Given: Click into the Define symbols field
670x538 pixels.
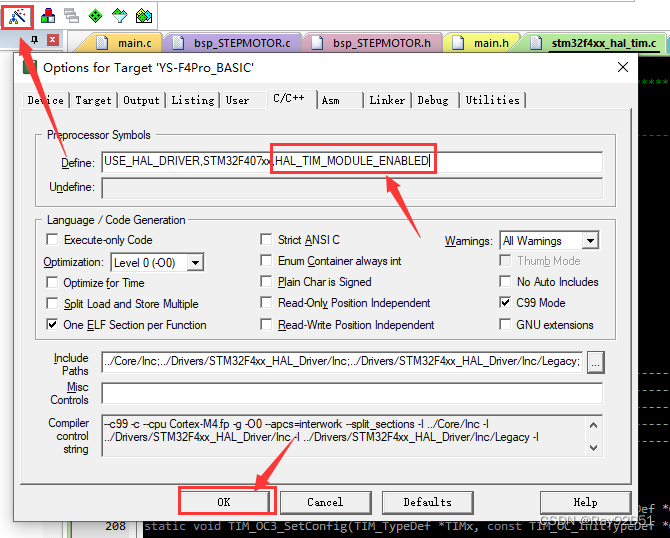Looking at the screenshot, I should click(352, 162).
